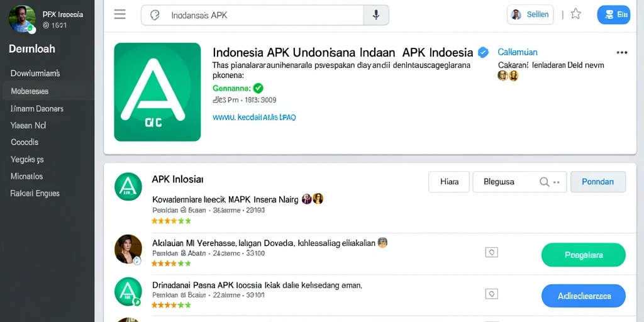Click the magnifier icon in the Blegusa field
Viewport: 644px width, 322px height.
click(x=544, y=182)
